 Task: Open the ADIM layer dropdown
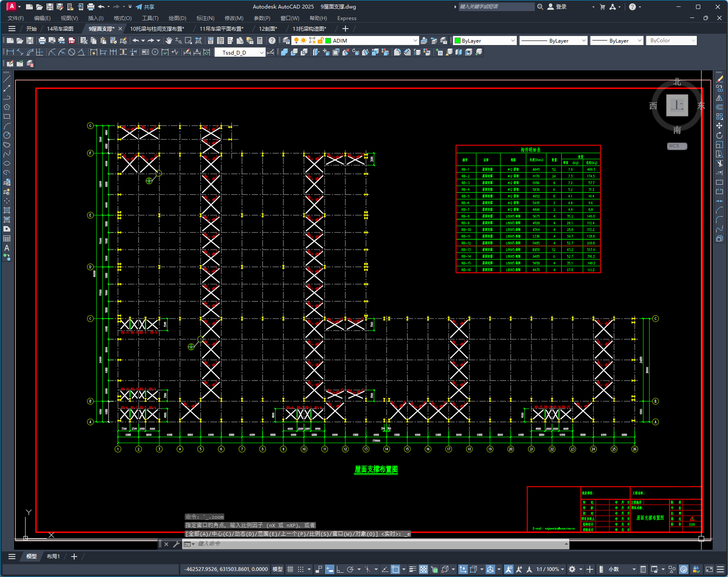[x=415, y=41]
